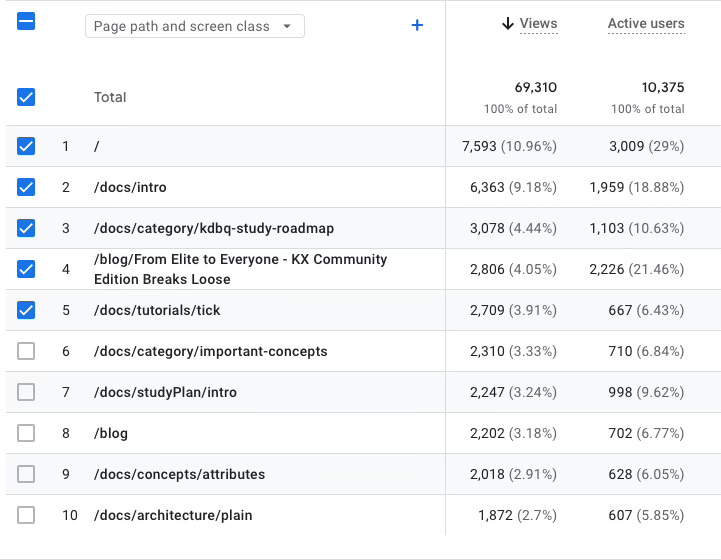Sort by Active users column header

tap(646, 23)
